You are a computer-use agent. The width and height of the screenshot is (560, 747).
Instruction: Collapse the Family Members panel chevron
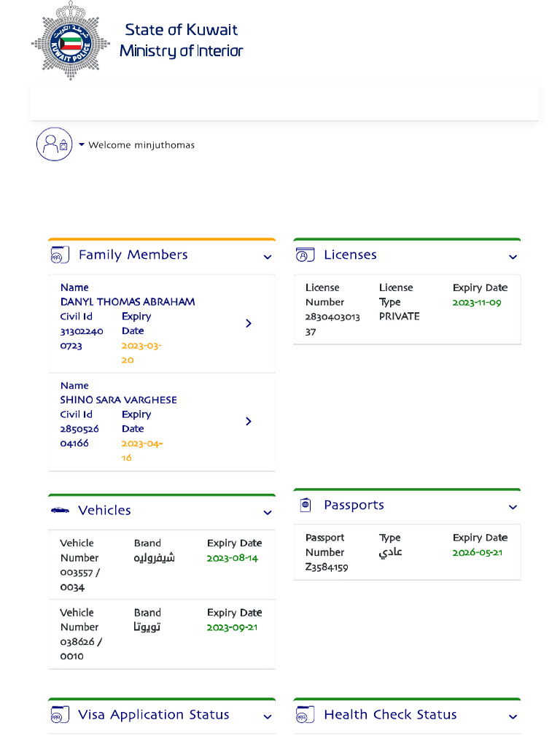pos(268,257)
